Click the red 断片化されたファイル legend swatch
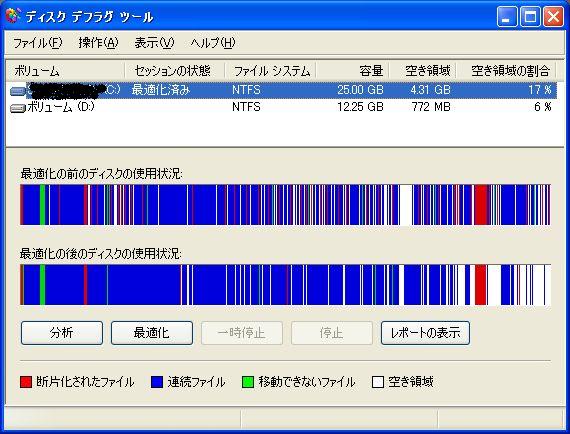 [x=26, y=382]
